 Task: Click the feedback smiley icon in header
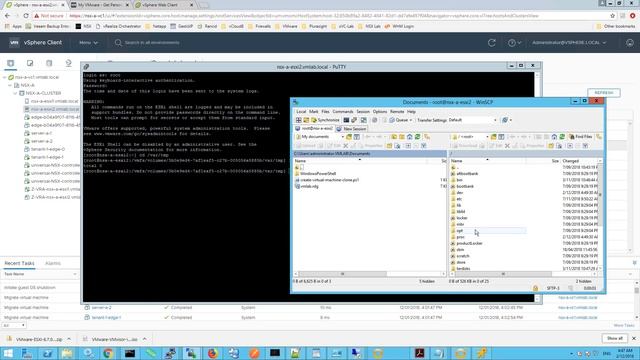pyautogui.click(x=630, y=42)
